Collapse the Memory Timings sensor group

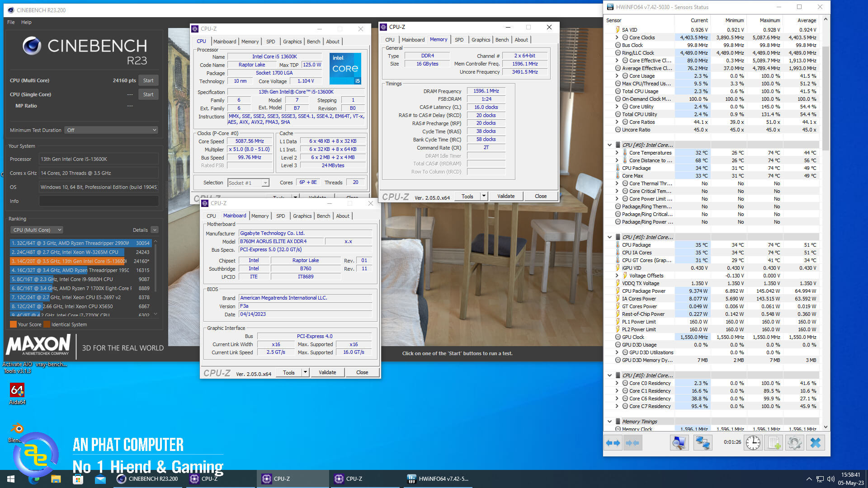point(609,422)
